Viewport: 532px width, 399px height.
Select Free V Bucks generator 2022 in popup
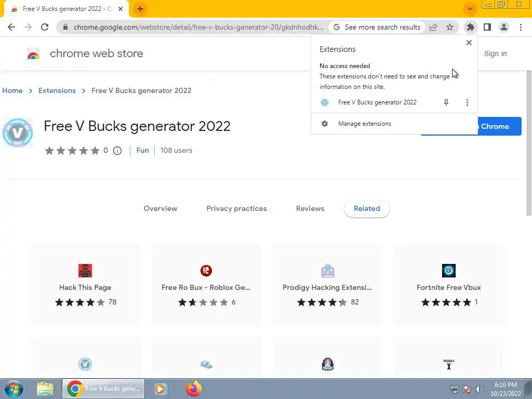click(x=377, y=102)
